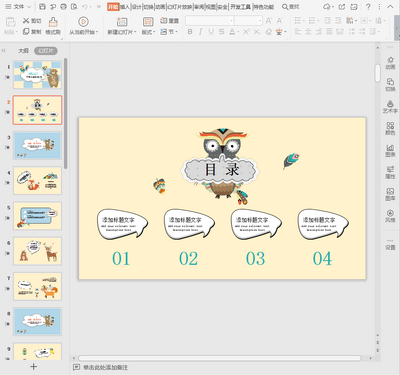Switch to the 设计 ribbon tab

[137, 7]
